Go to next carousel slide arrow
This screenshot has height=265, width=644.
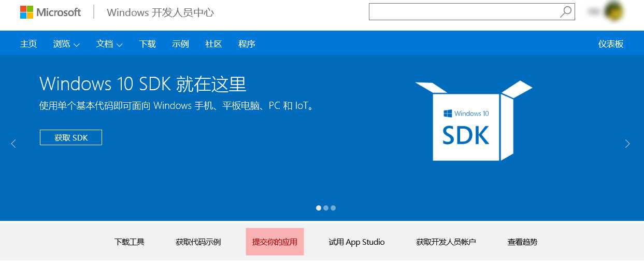(x=627, y=144)
